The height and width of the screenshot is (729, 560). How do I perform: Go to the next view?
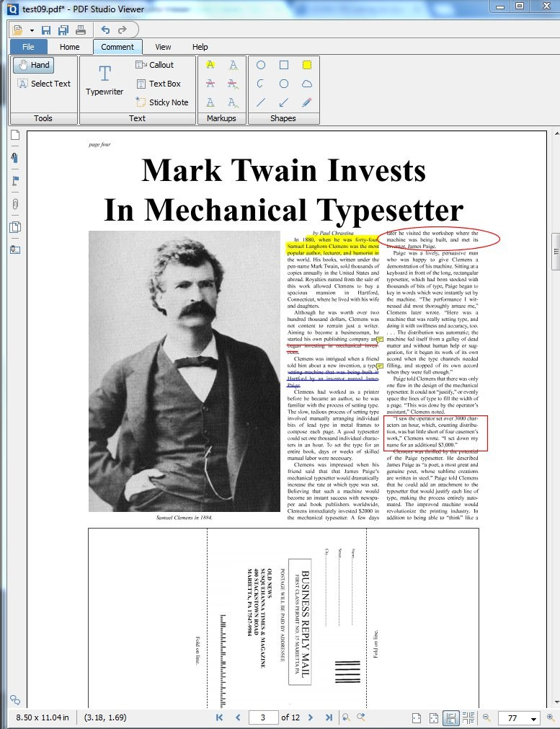point(361,717)
